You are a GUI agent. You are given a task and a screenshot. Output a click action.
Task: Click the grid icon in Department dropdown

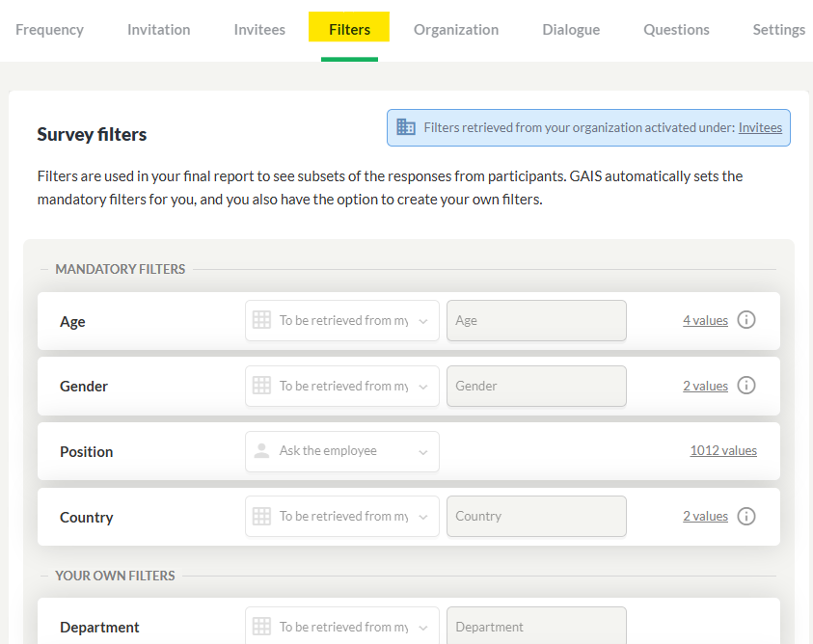pos(261,627)
